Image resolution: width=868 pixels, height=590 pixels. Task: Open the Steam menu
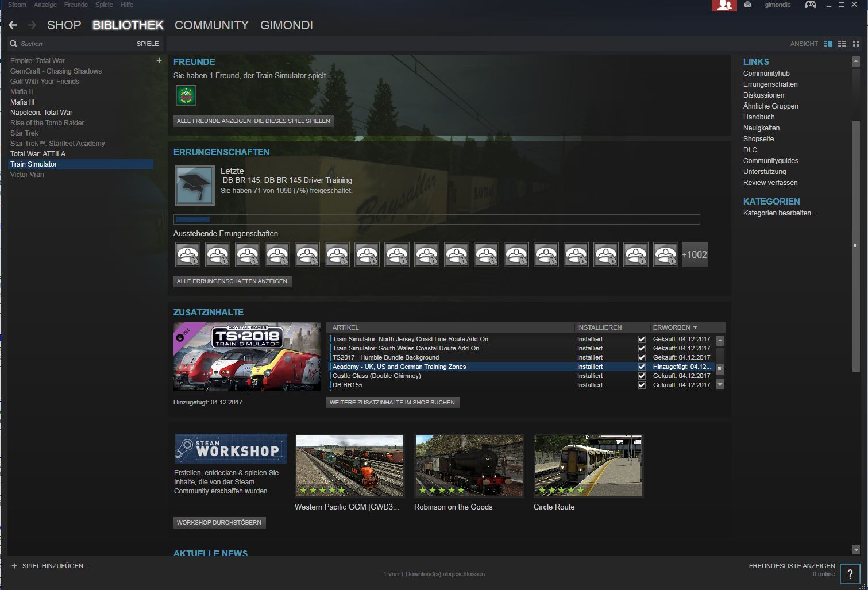(17, 5)
